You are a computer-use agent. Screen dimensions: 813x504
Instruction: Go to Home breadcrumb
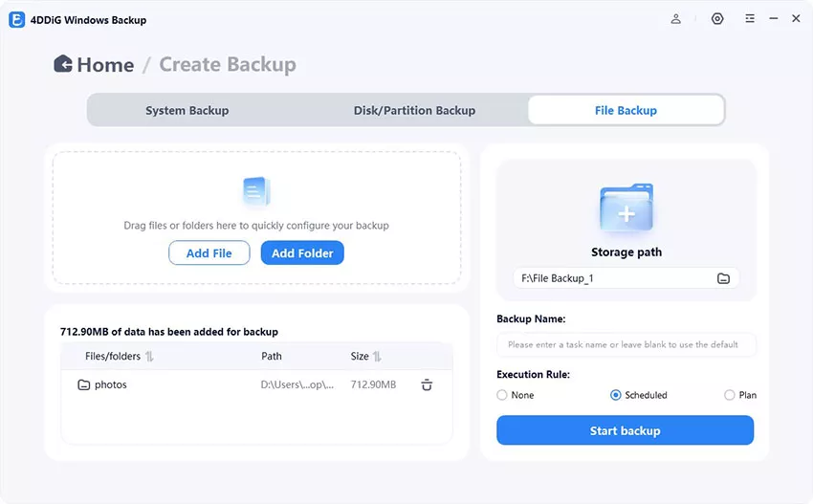click(105, 65)
